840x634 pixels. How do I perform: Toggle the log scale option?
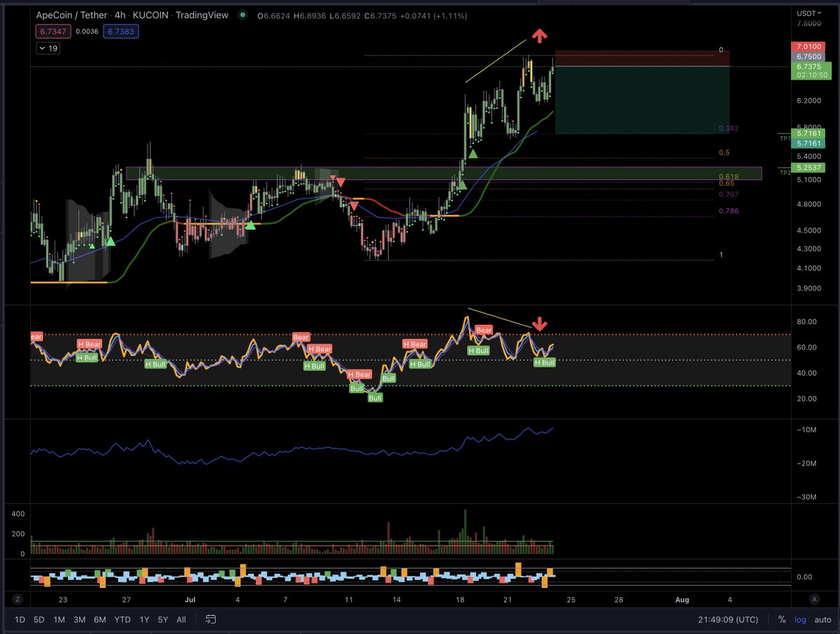(x=800, y=620)
